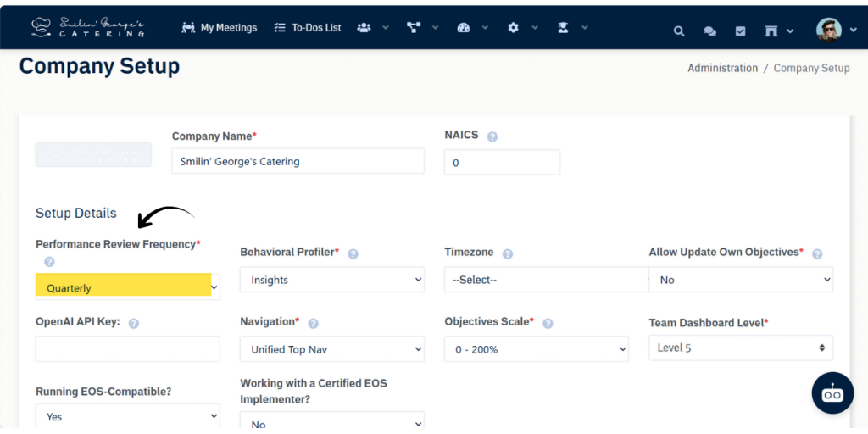Click the search magnifier icon
The width and height of the screenshot is (868, 434).
pyautogui.click(x=679, y=31)
